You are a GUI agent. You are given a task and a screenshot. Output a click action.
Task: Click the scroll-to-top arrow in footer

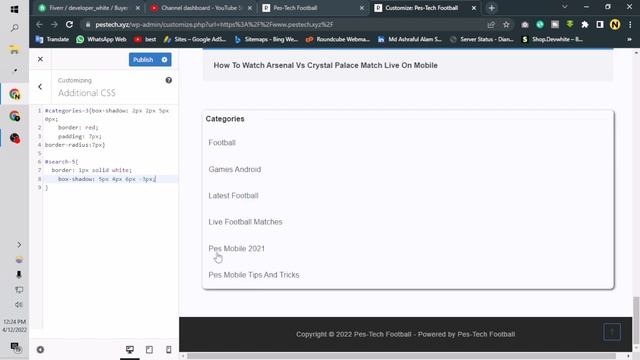coord(612,332)
